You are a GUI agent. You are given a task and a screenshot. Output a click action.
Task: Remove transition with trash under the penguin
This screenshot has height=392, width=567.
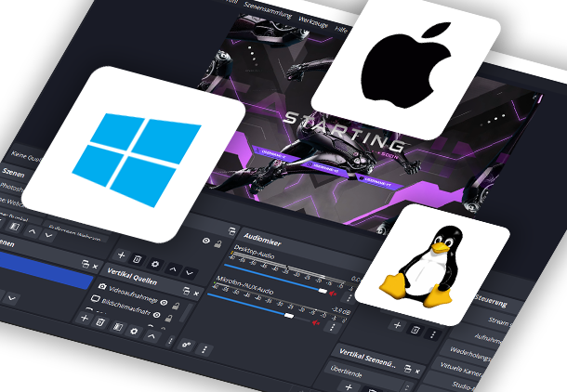415,330
